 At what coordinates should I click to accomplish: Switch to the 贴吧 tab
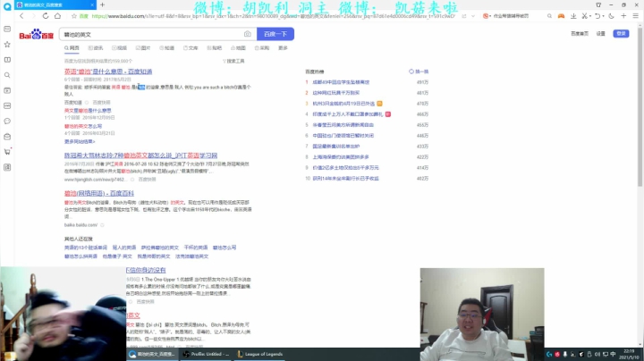click(x=215, y=48)
